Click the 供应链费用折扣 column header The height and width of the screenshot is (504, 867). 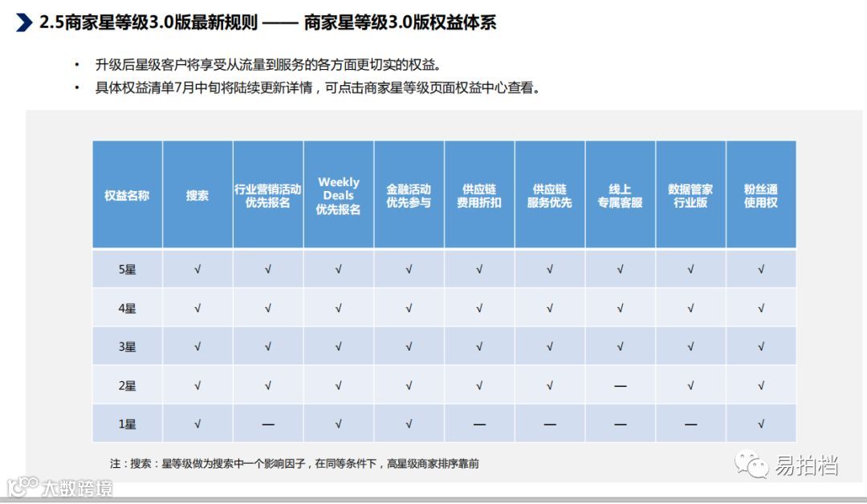tap(478, 194)
